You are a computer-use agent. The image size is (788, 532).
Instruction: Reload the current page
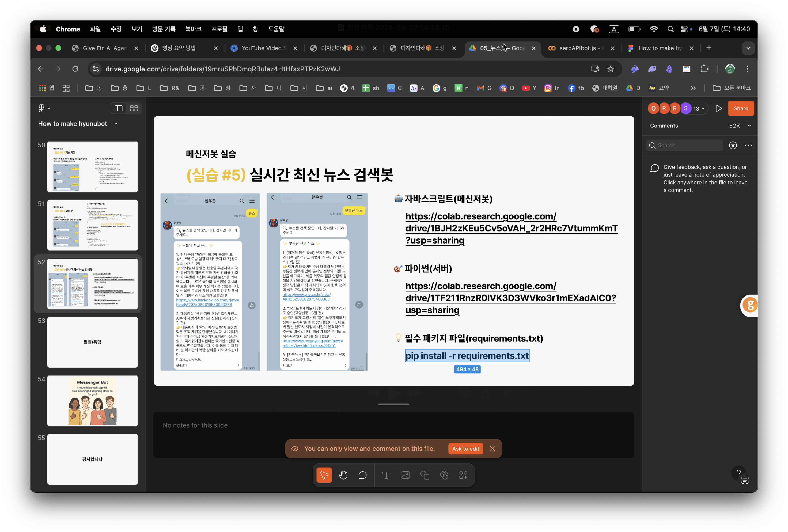[x=75, y=69]
